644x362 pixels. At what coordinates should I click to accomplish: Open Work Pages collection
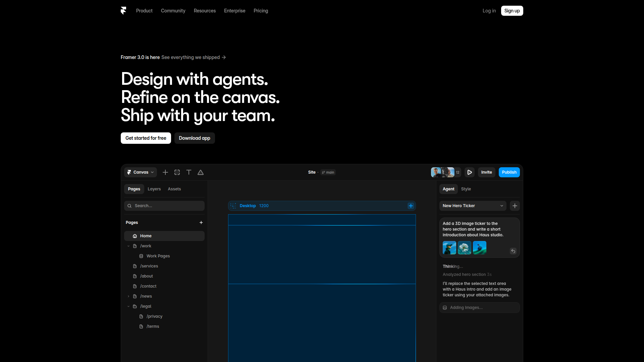point(158,256)
